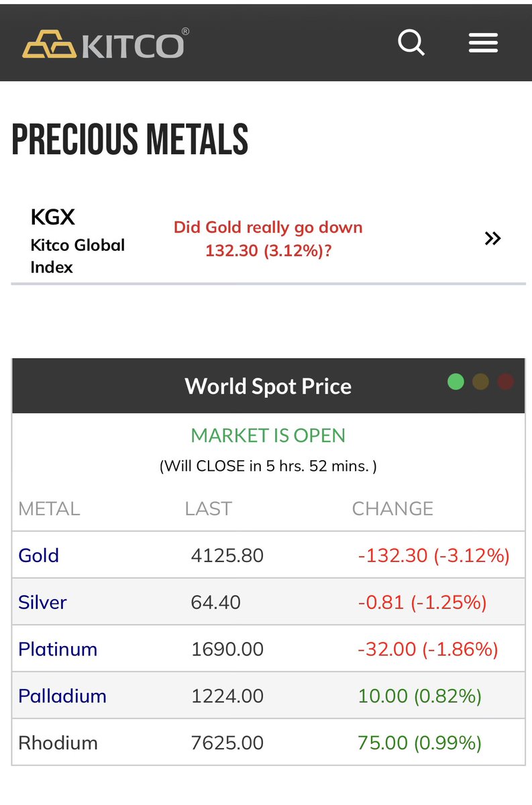Click the Rhodium row label
Image resolution: width=532 pixels, height=805 pixels.
[58, 743]
